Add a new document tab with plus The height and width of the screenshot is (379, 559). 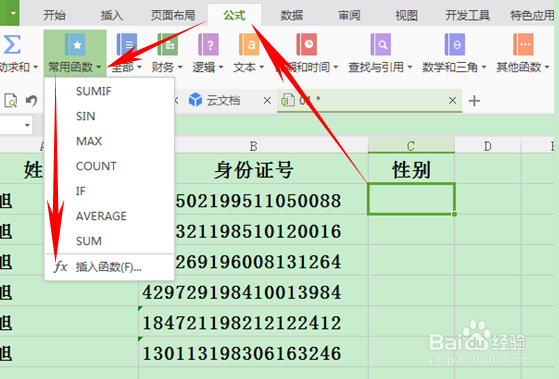click(x=474, y=101)
